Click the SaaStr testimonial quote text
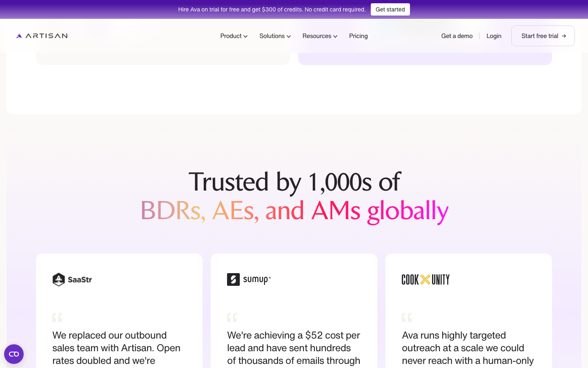Image resolution: width=588 pixels, height=368 pixels. coord(116,348)
